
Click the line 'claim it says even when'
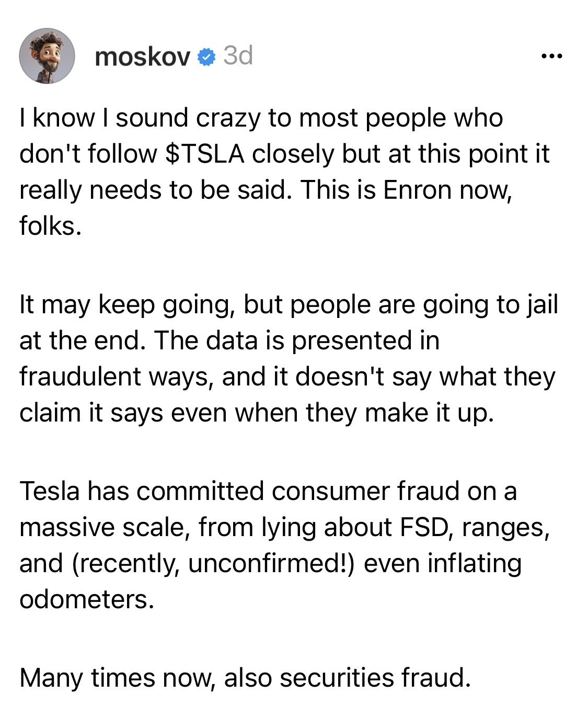tap(256, 413)
